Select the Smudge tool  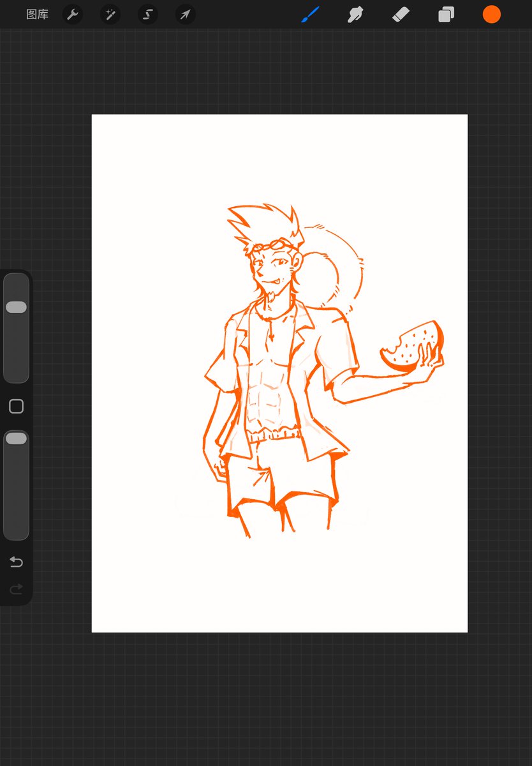click(355, 14)
